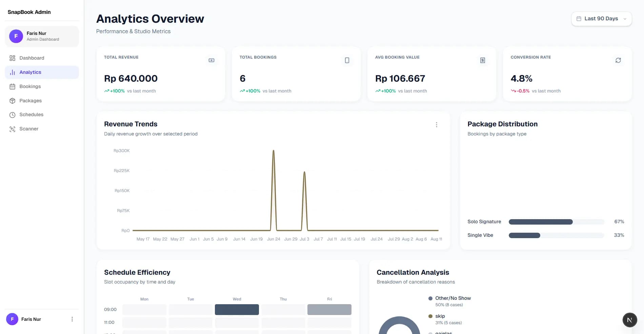Go to Dashboard in the sidebar

click(x=42, y=58)
